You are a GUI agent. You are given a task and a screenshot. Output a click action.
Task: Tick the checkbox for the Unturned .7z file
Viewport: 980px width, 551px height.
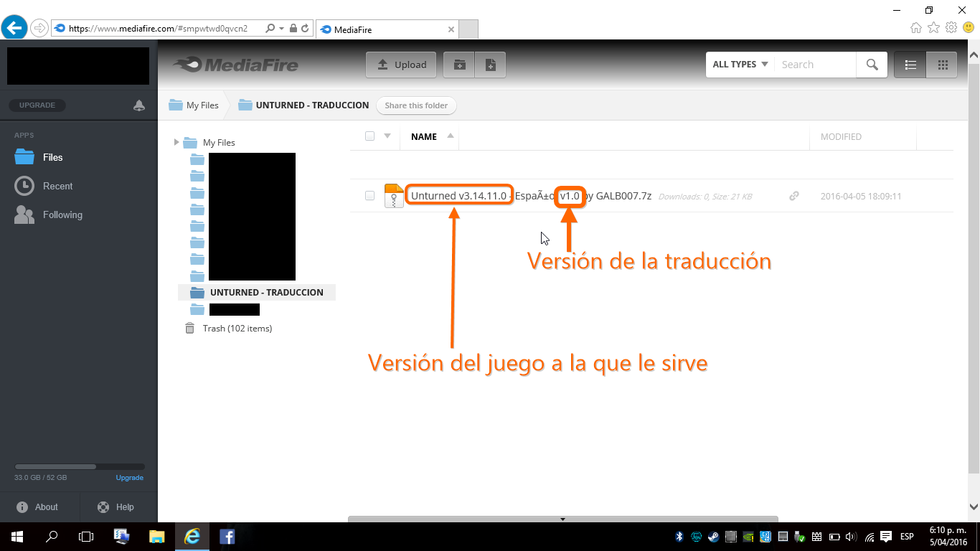(x=369, y=195)
